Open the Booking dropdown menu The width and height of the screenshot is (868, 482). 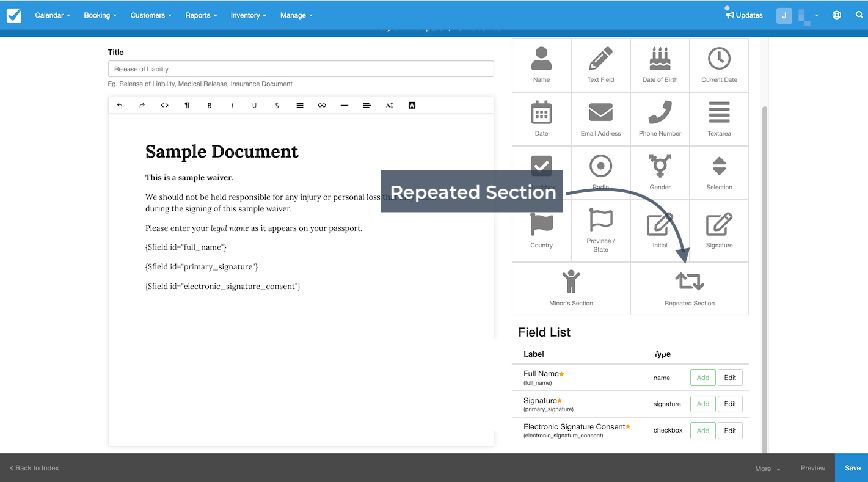100,15
